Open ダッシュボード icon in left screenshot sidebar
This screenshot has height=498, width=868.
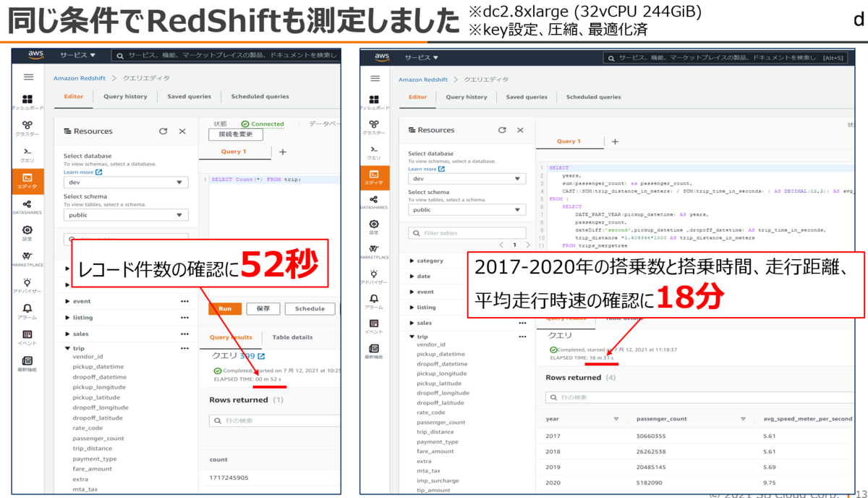point(28,99)
